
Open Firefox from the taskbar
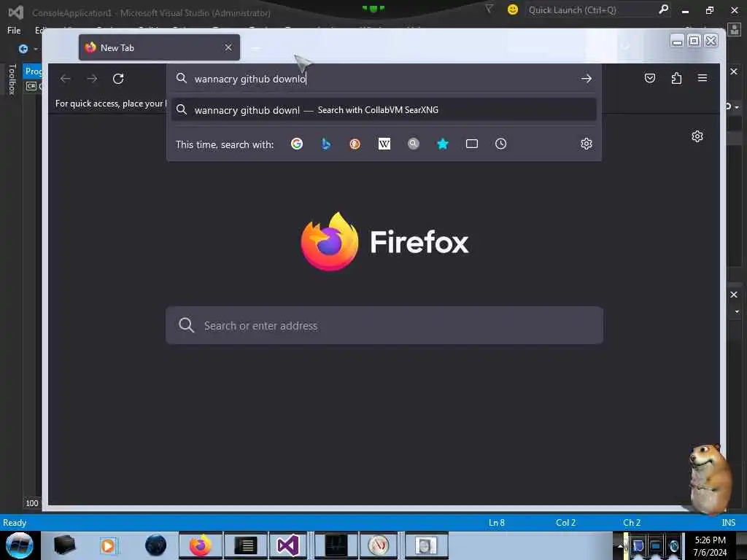201,545
